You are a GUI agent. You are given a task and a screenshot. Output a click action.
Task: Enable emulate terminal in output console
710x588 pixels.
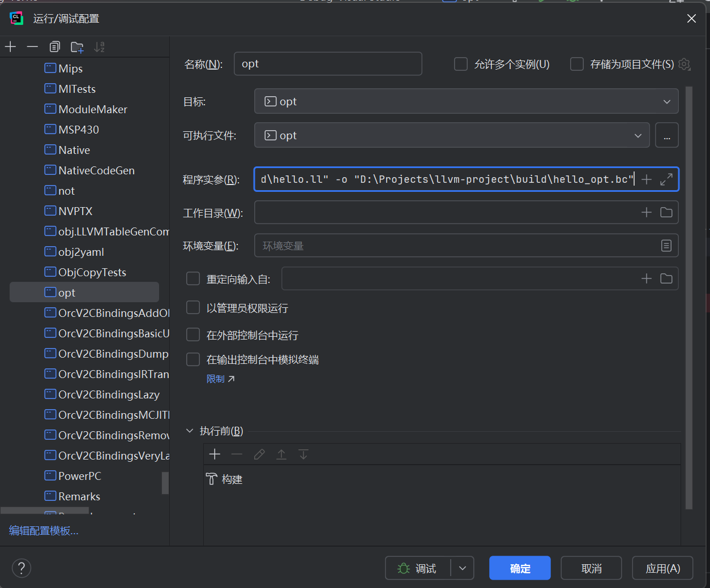[x=193, y=359]
